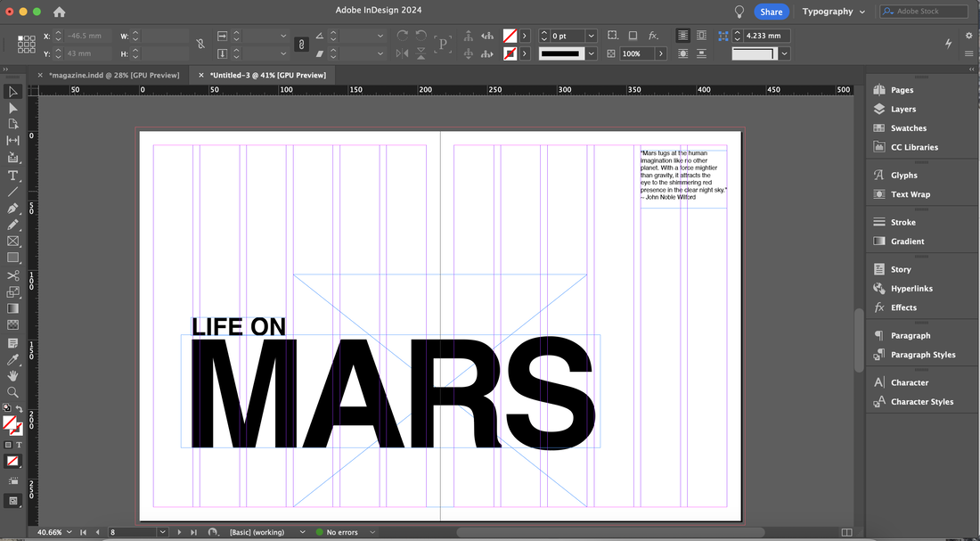Switch to the Untitled-3 document tab
This screenshot has height=541, width=980.
[x=268, y=75]
